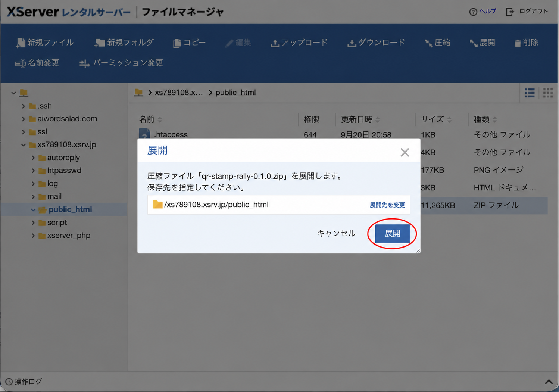
Task: Expand the ssl folder chevron
Action: [x=23, y=132]
